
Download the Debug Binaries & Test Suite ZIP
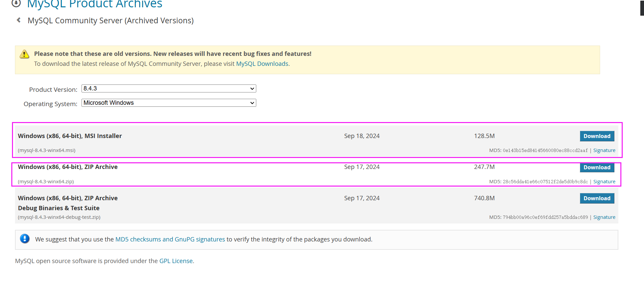coord(597,198)
